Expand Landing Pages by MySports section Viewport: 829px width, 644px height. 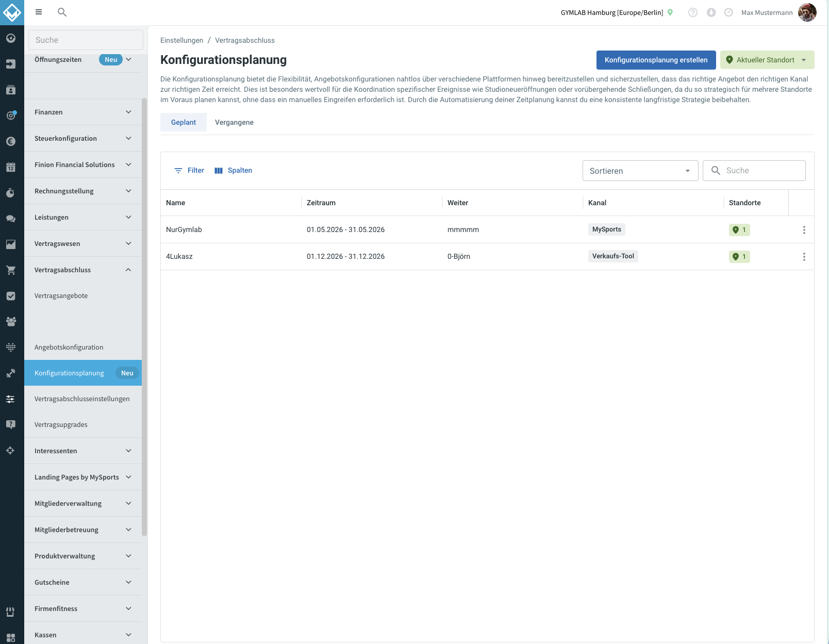(x=83, y=477)
